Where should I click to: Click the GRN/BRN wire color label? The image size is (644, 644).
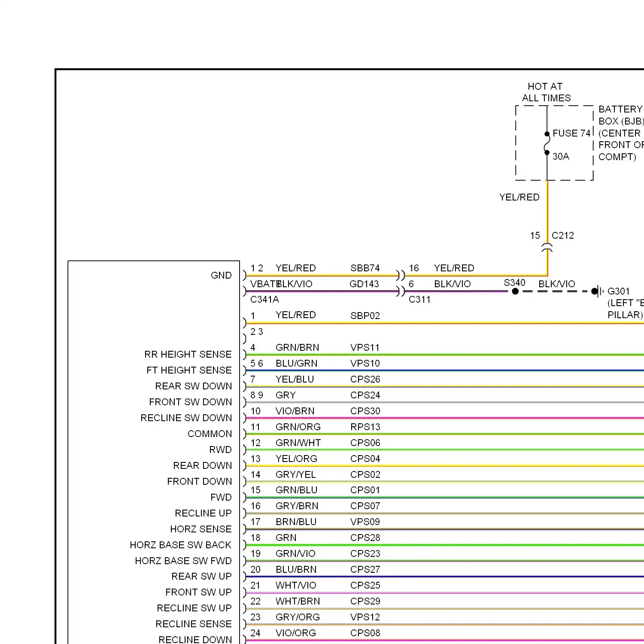tap(297, 347)
